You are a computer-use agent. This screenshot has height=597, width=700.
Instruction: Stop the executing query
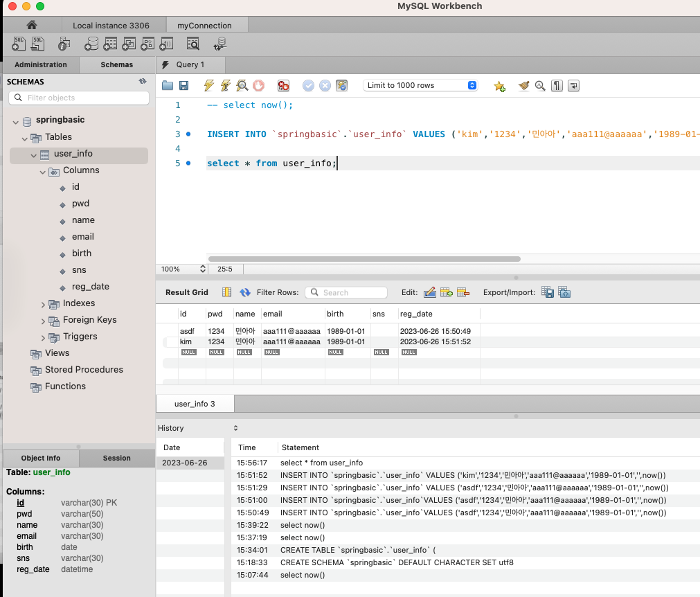(258, 85)
